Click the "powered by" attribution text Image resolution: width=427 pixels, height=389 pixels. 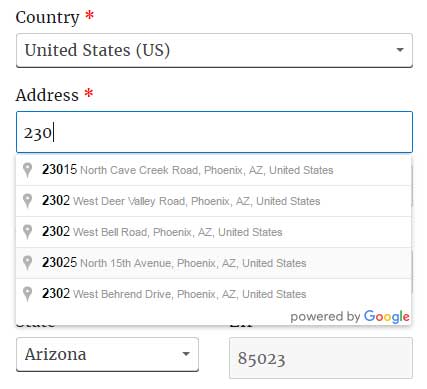(325, 317)
